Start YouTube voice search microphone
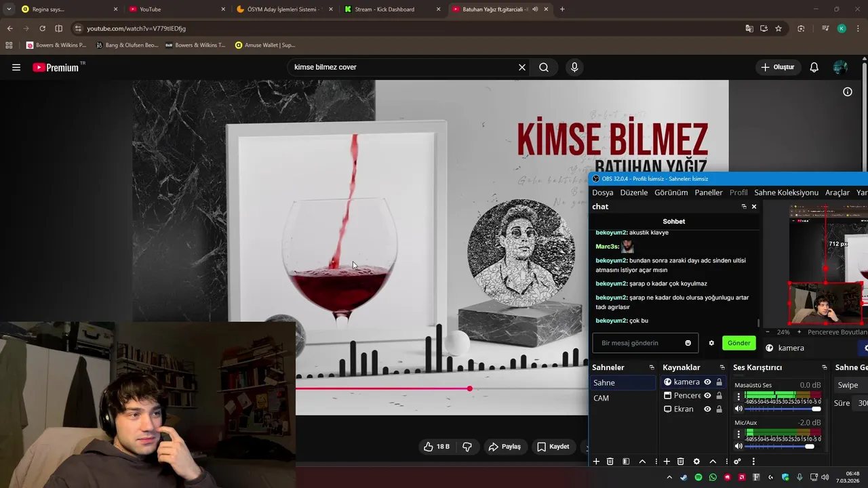The width and height of the screenshot is (868, 488). 574,67
